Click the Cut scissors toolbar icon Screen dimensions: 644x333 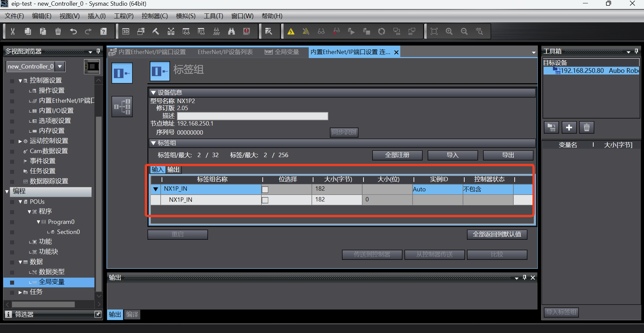(x=13, y=32)
